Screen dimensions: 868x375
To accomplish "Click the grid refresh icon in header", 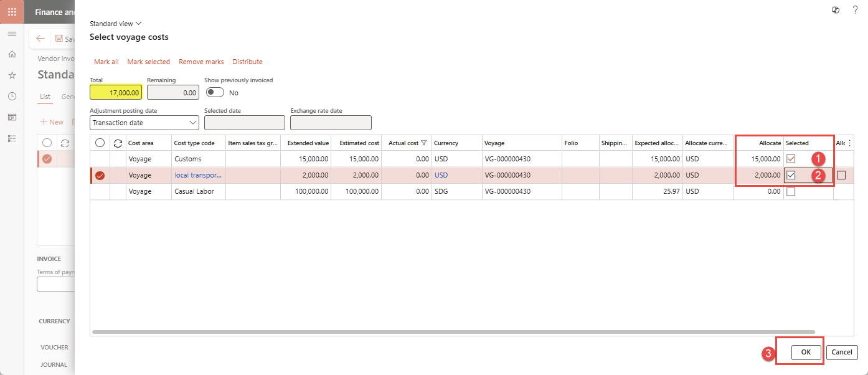I will (x=118, y=143).
